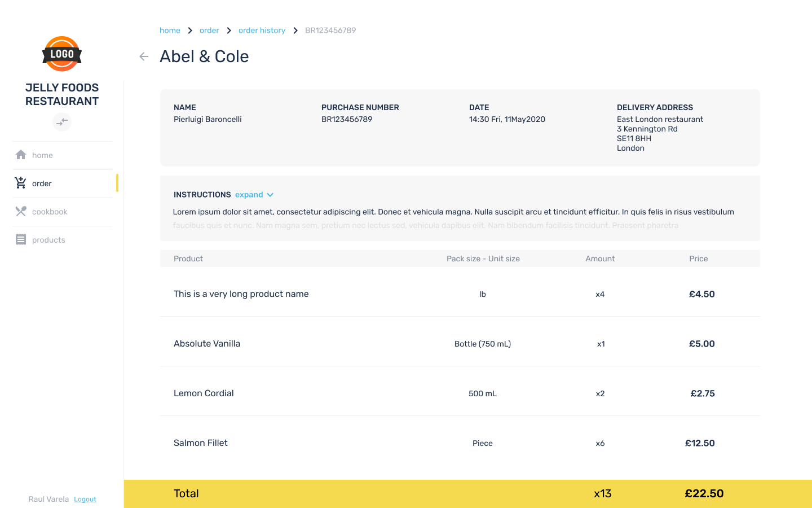Screen dimensions: 812x508
Task: Click the PURCHASE NUMBER heading
Action: click(360, 107)
